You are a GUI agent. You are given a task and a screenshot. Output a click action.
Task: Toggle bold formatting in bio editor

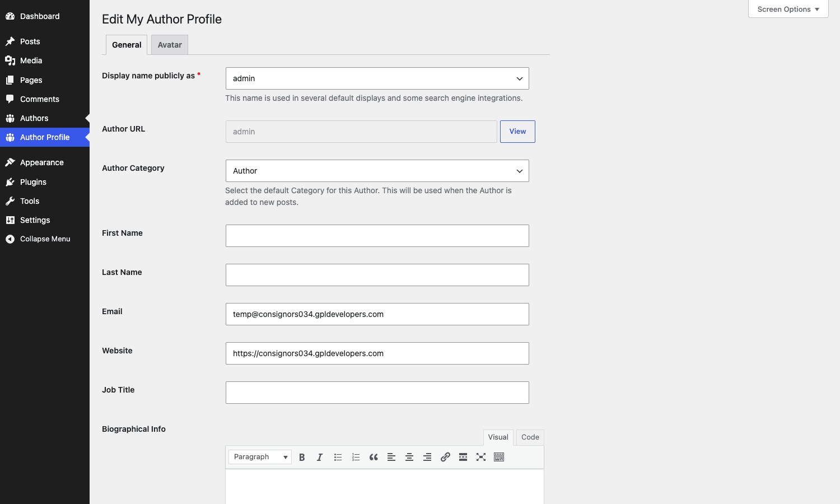coord(302,457)
